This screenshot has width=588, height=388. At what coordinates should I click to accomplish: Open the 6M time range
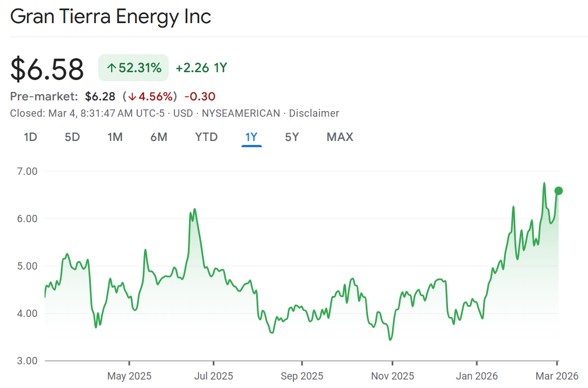tap(159, 137)
